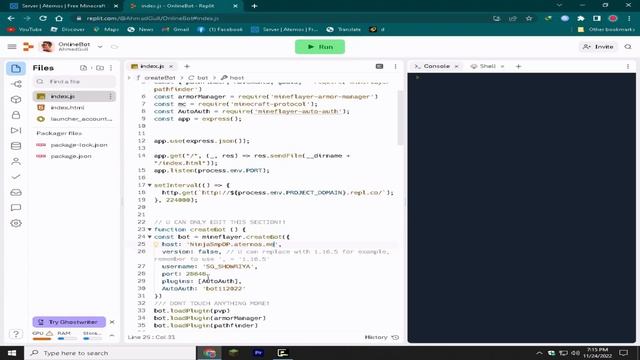Screen dimensions: 640x360
Task: Click browser address bar
Action: (x=282, y=18)
